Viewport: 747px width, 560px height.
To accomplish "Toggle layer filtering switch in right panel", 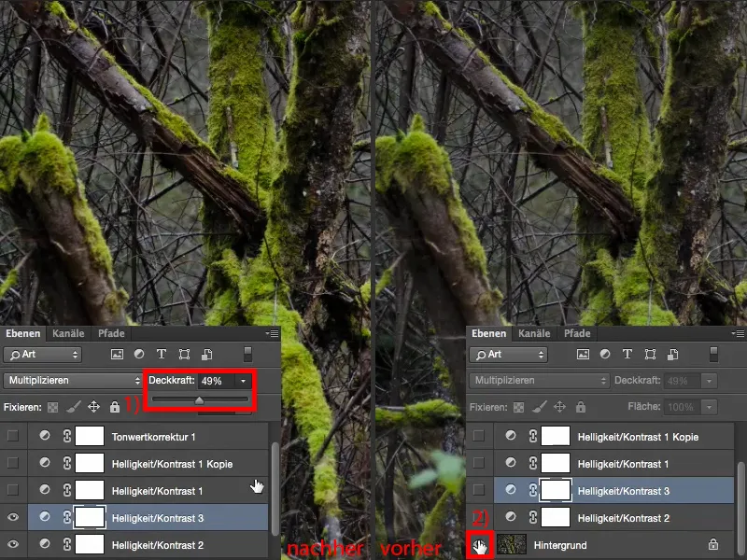I will pos(713,355).
